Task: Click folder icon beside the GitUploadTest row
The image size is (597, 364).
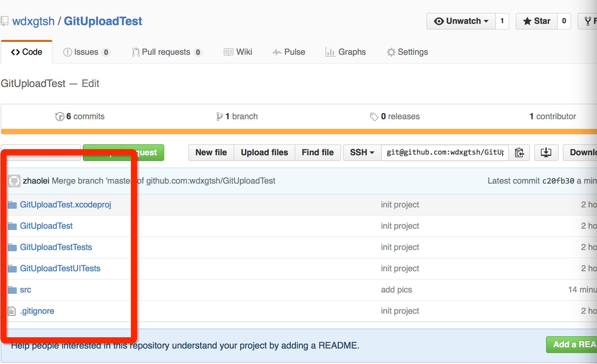Action: pos(12,226)
